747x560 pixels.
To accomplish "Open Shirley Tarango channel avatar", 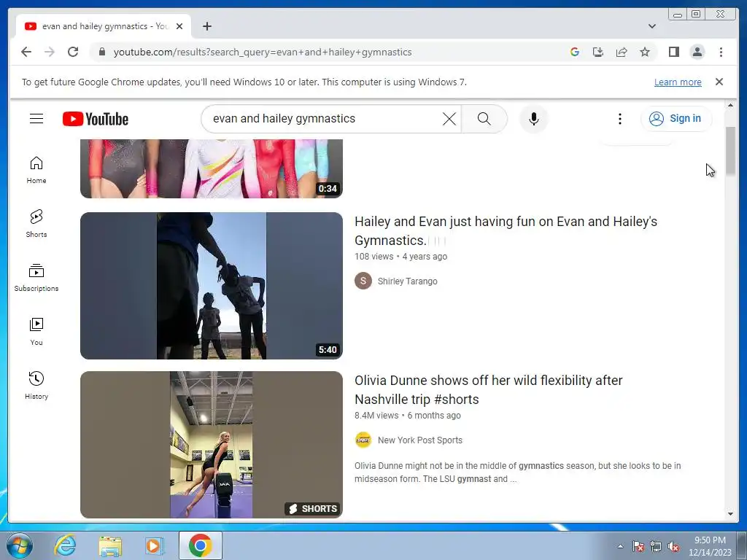I will 363,281.
